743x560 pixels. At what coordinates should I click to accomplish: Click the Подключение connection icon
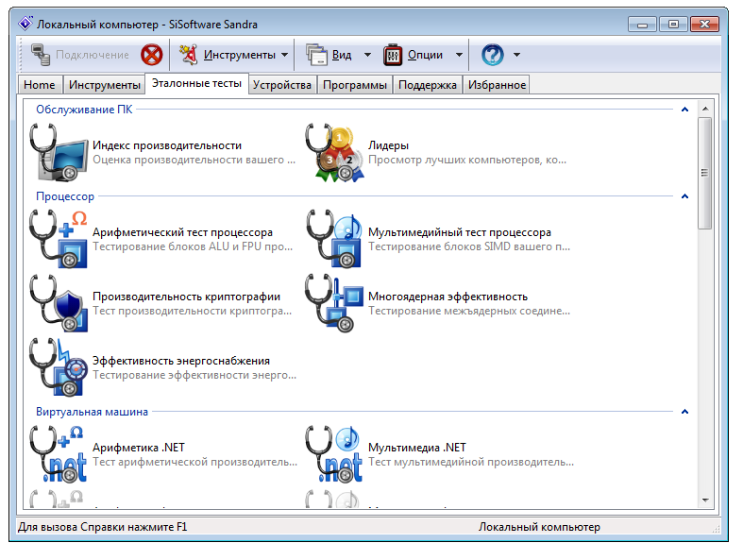point(41,55)
